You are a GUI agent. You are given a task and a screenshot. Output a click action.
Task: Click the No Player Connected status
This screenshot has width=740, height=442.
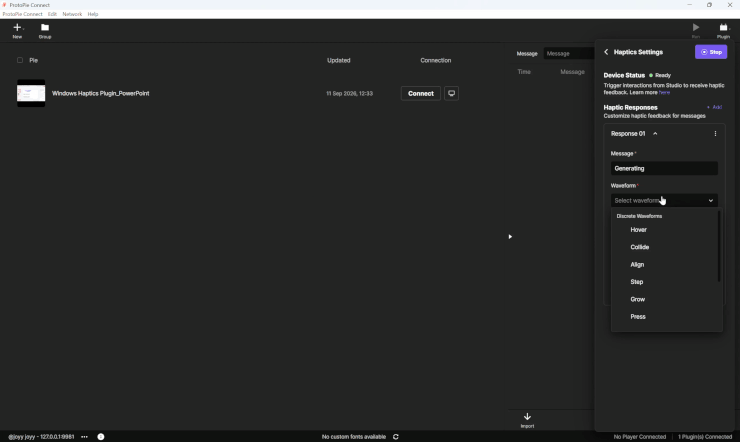pos(639,437)
